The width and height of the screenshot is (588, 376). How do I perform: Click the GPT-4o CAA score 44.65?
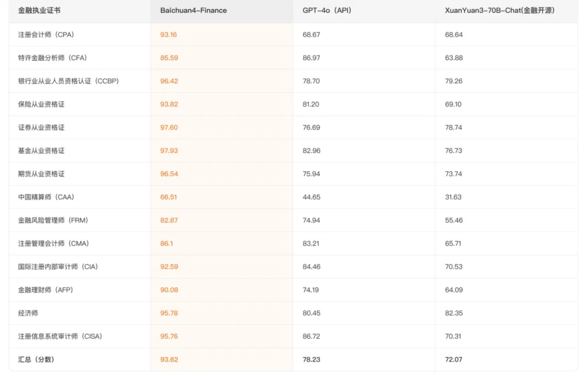(311, 197)
